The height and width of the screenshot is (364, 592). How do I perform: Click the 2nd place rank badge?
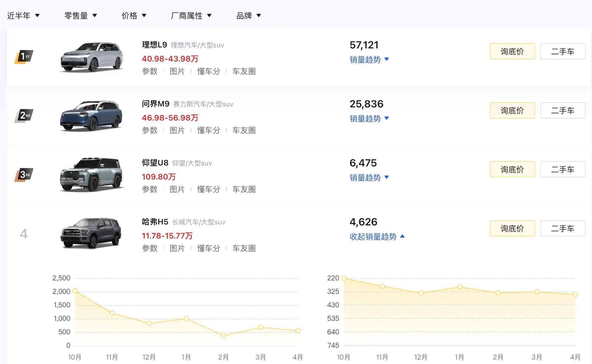[x=24, y=116]
